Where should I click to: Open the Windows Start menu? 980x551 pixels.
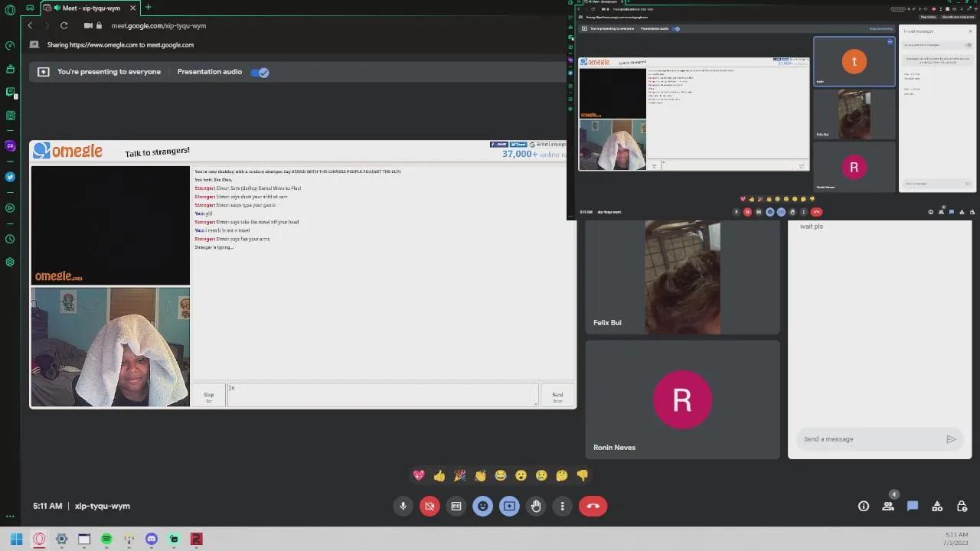tap(16, 539)
